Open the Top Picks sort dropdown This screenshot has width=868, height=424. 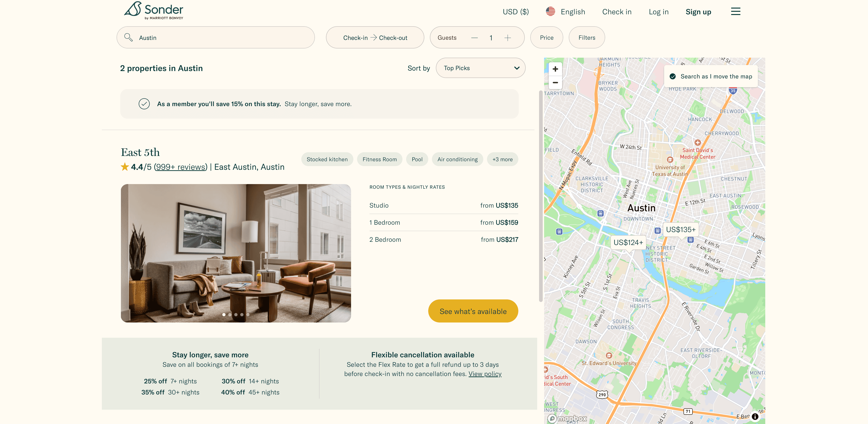point(480,68)
